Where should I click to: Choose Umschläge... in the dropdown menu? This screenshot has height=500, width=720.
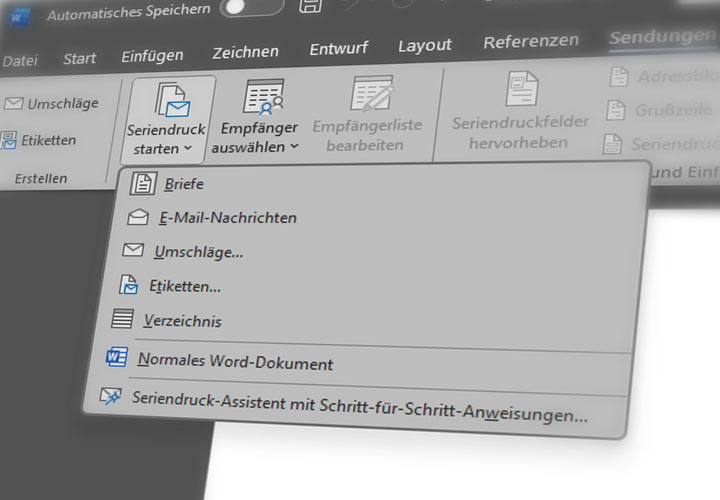click(199, 252)
